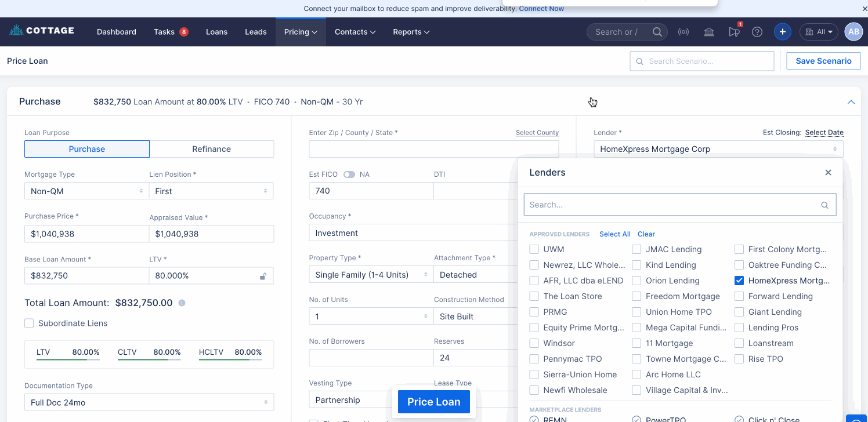Viewport: 868px width, 422px height.
Task: Open the Property Type dropdown
Action: tap(371, 275)
